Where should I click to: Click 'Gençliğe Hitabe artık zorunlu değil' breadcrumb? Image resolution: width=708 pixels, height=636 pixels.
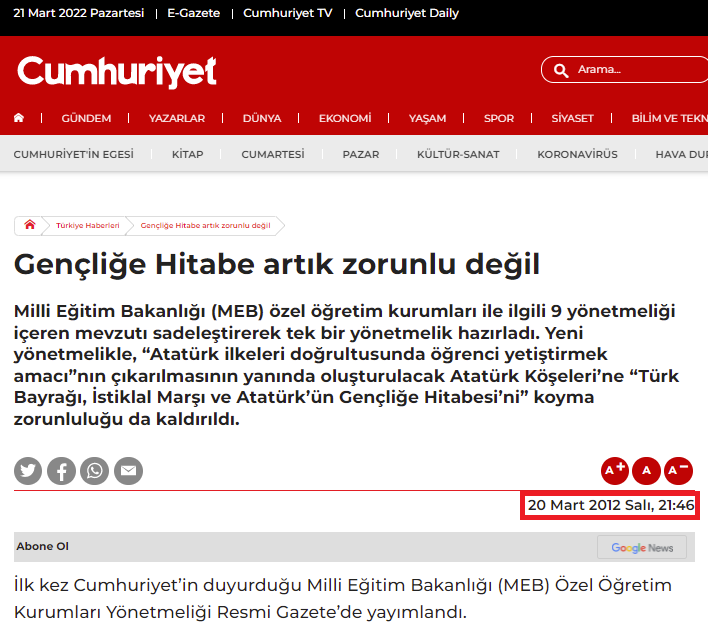(x=205, y=225)
